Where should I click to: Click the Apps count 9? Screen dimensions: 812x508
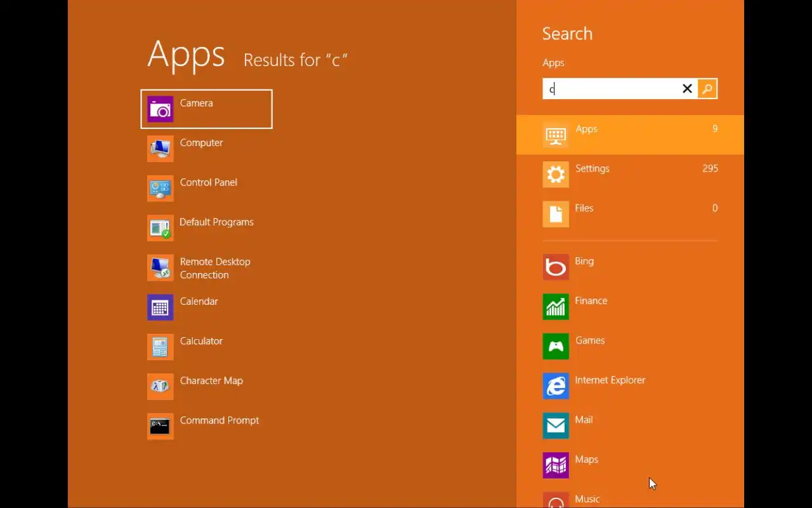715,129
